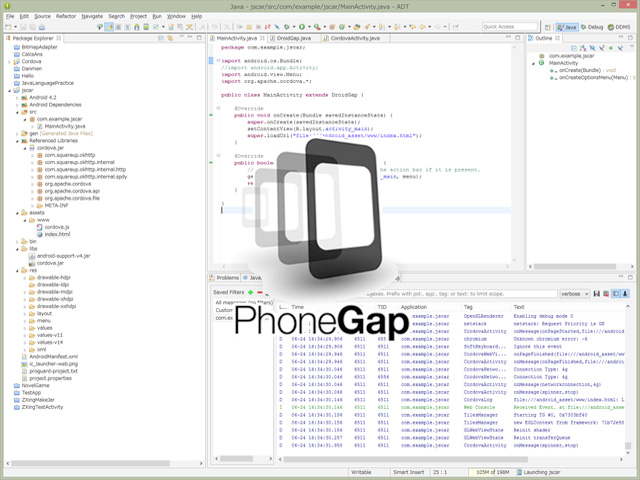Open dropdown arrow next to Run icon
Screen dimensions: 640x480
tap(309, 27)
